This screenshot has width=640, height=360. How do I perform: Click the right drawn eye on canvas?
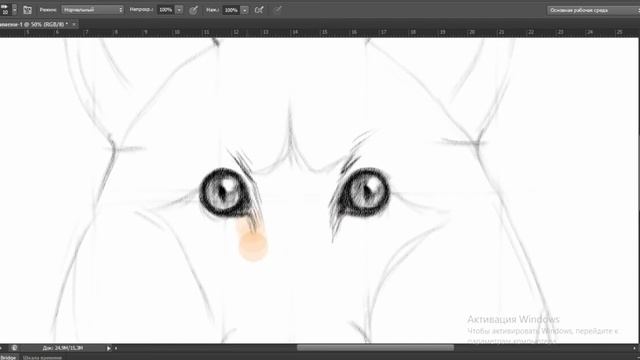click(x=364, y=192)
